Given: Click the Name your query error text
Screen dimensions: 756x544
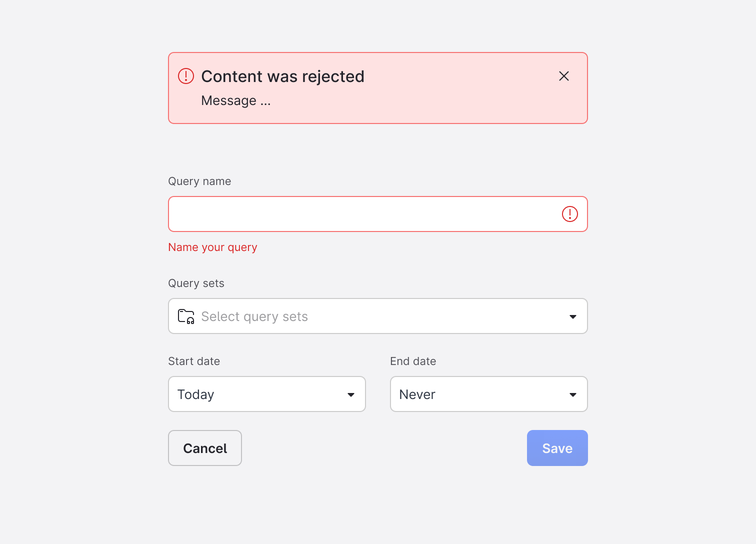Looking at the screenshot, I should [212, 247].
